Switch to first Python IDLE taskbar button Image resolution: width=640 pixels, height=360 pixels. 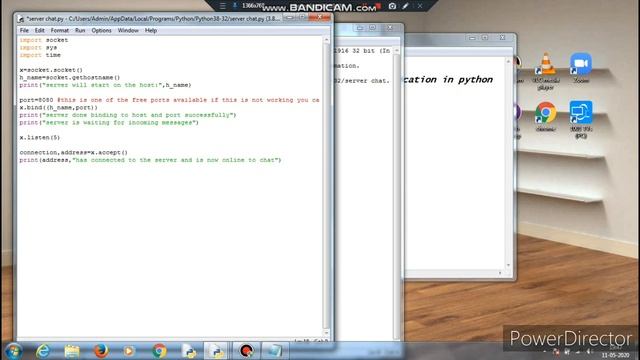[x=189, y=351]
